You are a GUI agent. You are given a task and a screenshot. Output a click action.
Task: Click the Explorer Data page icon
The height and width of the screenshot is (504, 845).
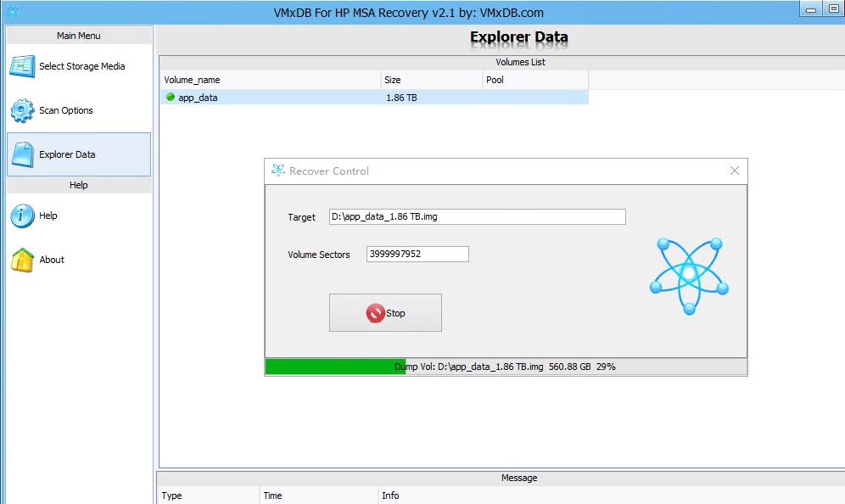click(x=22, y=154)
